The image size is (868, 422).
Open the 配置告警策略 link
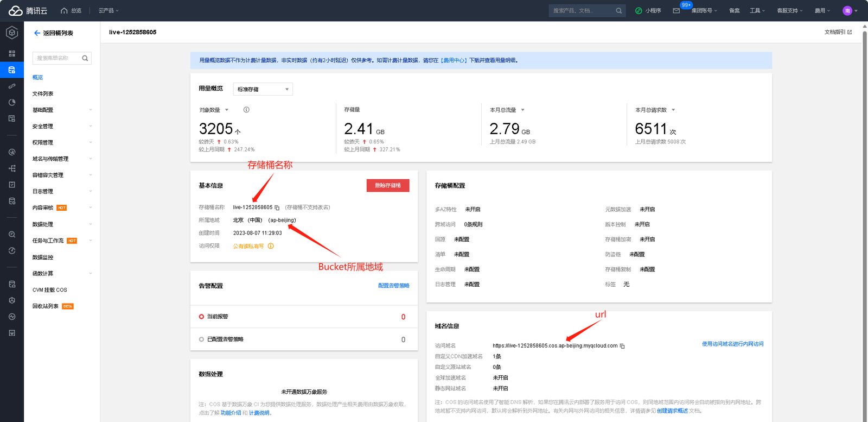(x=394, y=286)
